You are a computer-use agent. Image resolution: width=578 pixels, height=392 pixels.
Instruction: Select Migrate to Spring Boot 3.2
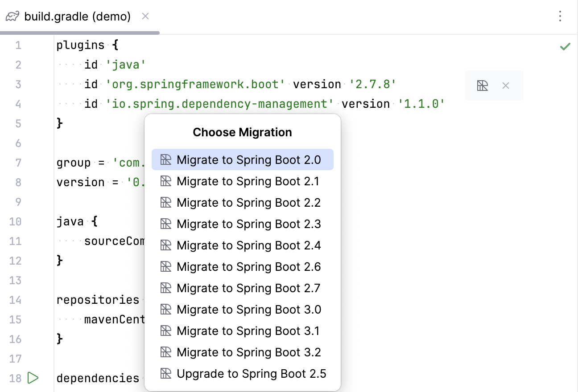point(249,352)
